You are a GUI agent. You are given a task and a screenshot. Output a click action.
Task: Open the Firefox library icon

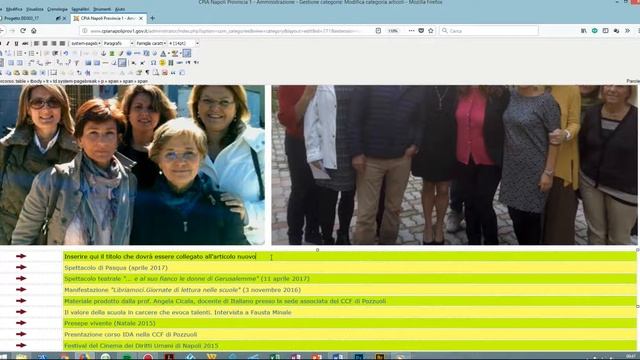click(x=584, y=31)
